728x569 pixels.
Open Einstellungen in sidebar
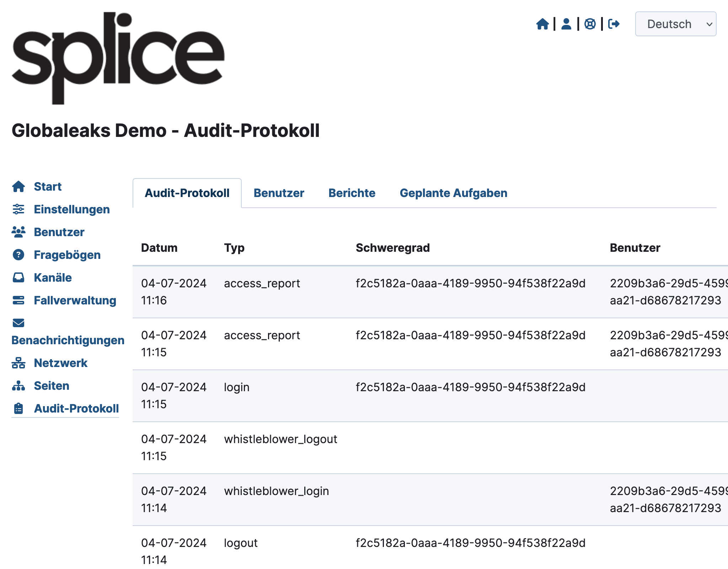pos(72,209)
